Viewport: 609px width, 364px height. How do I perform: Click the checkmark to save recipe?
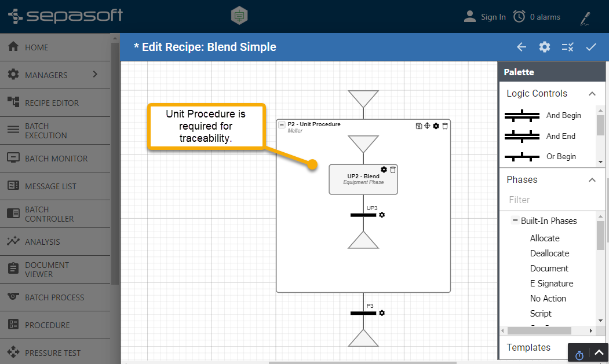pyautogui.click(x=591, y=47)
